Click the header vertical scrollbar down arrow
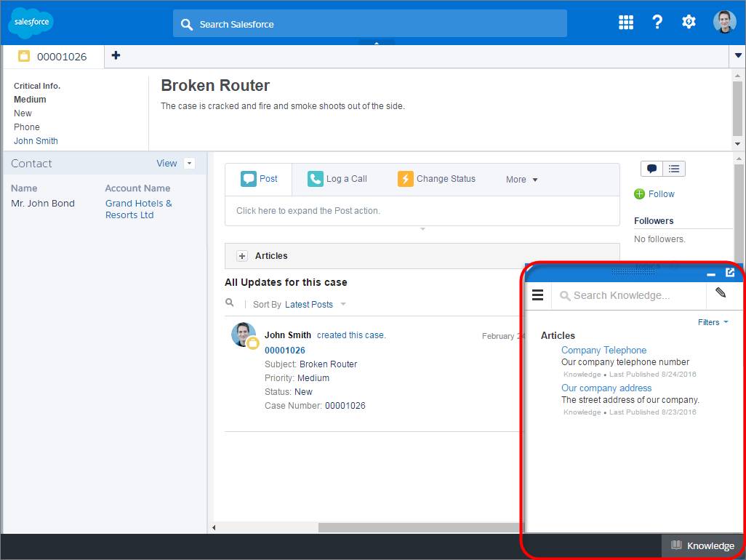 click(737, 144)
